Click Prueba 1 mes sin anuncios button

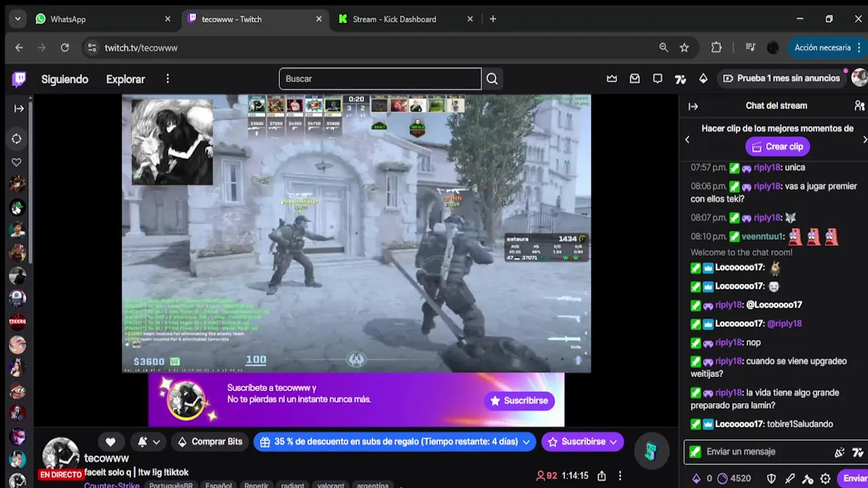click(781, 79)
